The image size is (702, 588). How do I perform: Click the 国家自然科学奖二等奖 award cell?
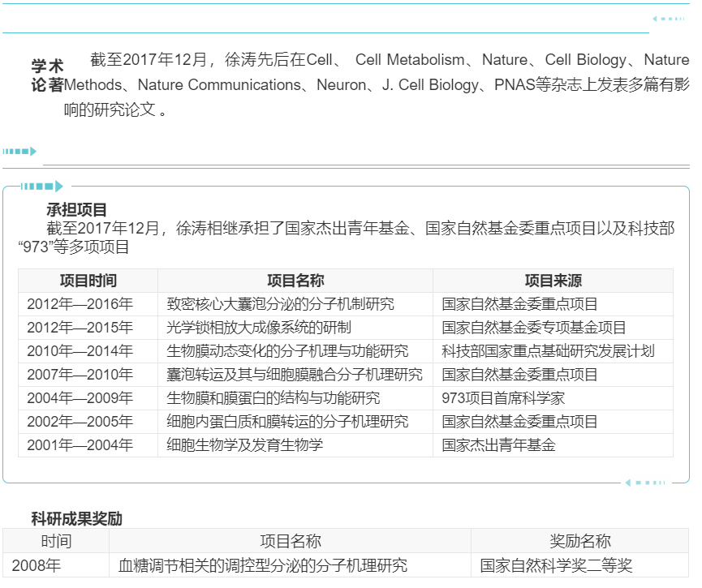coord(556,565)
